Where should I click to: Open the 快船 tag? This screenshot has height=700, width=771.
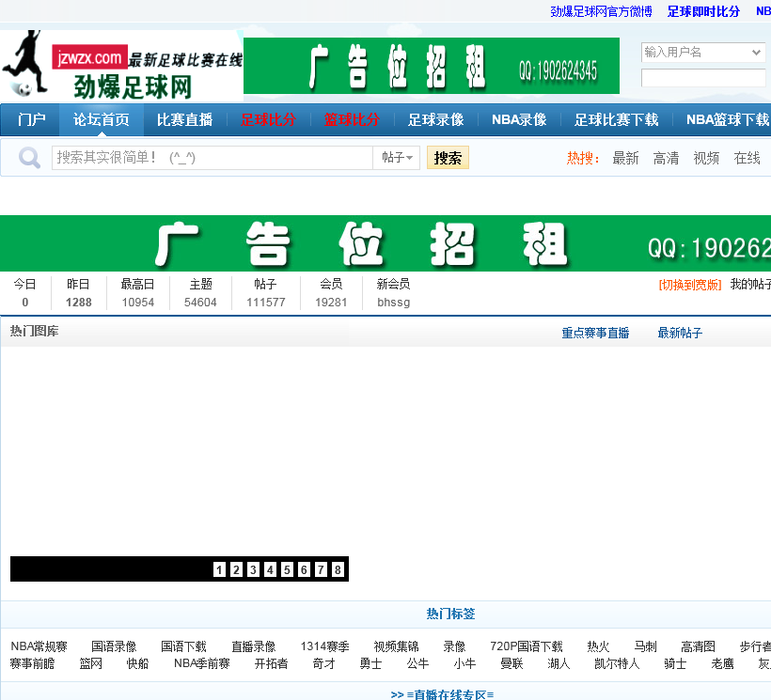coord(137,663)
